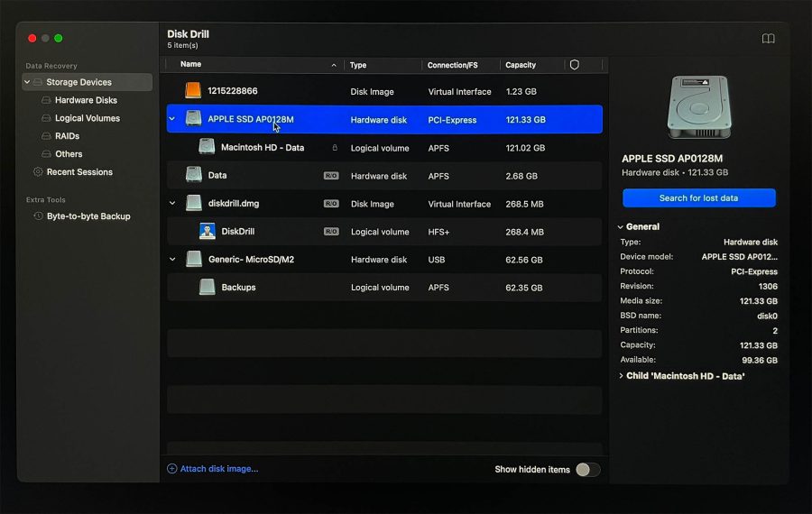Screen dimensions: 812x514
Task: Click the plus icon beside Attach disk image
Action: click(172, 468)
